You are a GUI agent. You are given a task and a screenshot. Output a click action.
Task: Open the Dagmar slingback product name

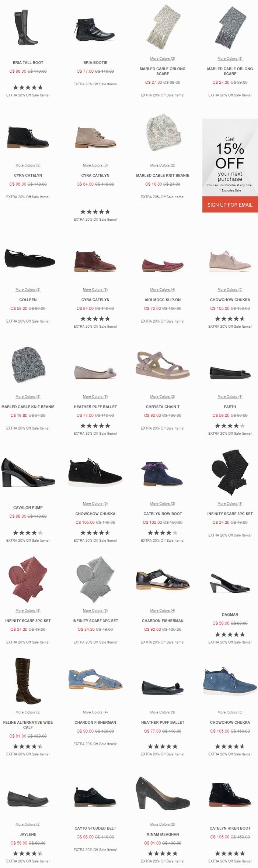pos(230,614)
